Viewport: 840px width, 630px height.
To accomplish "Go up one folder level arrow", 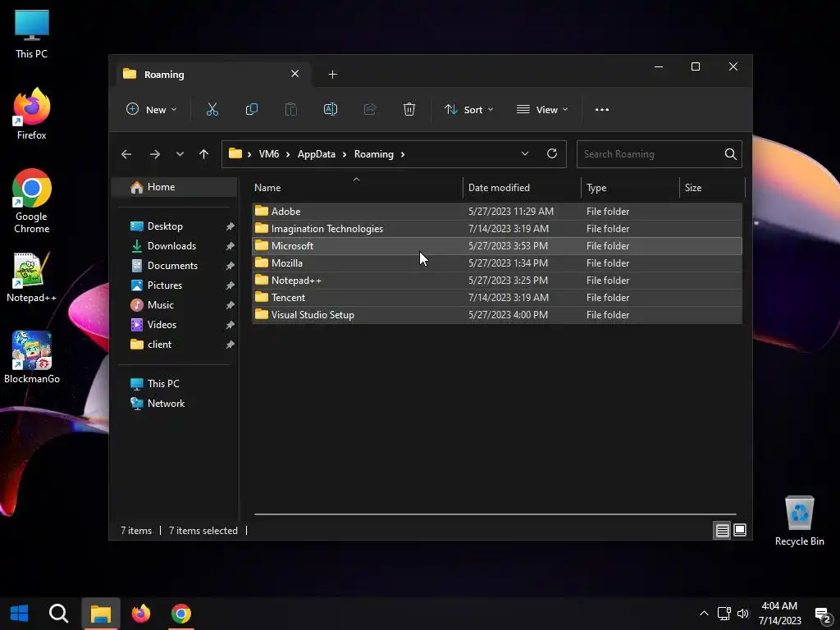I will point(203,154).
